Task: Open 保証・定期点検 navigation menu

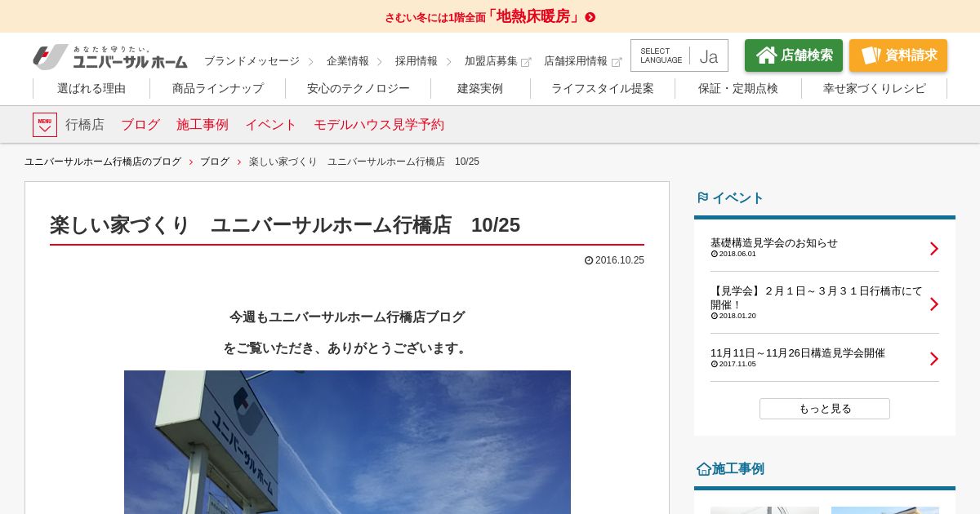Action: point(738,88)
